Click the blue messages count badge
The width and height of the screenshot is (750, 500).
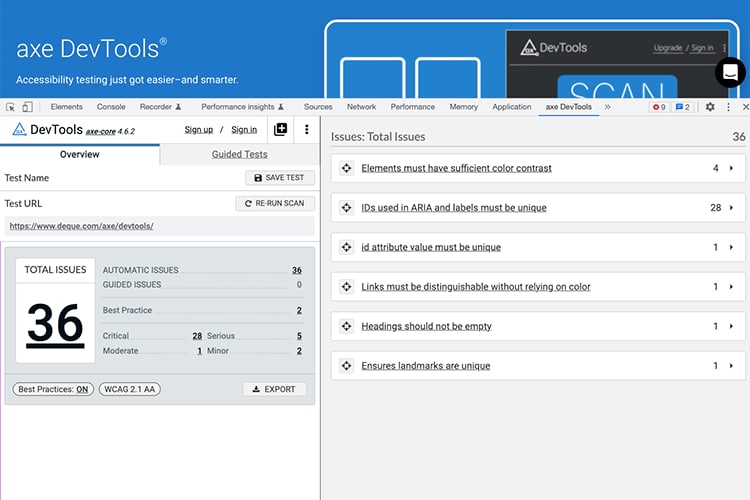click(x=683, y=107)
